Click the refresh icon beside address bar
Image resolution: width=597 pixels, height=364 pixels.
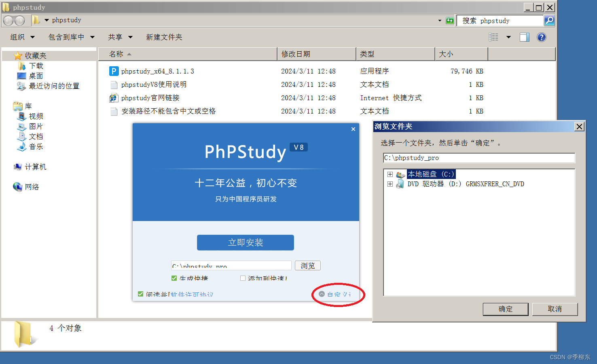[450, 21]
